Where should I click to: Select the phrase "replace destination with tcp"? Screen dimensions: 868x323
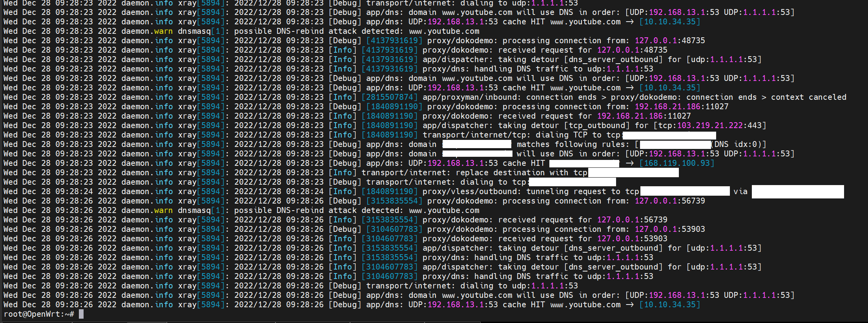click(x=522, y=173)
